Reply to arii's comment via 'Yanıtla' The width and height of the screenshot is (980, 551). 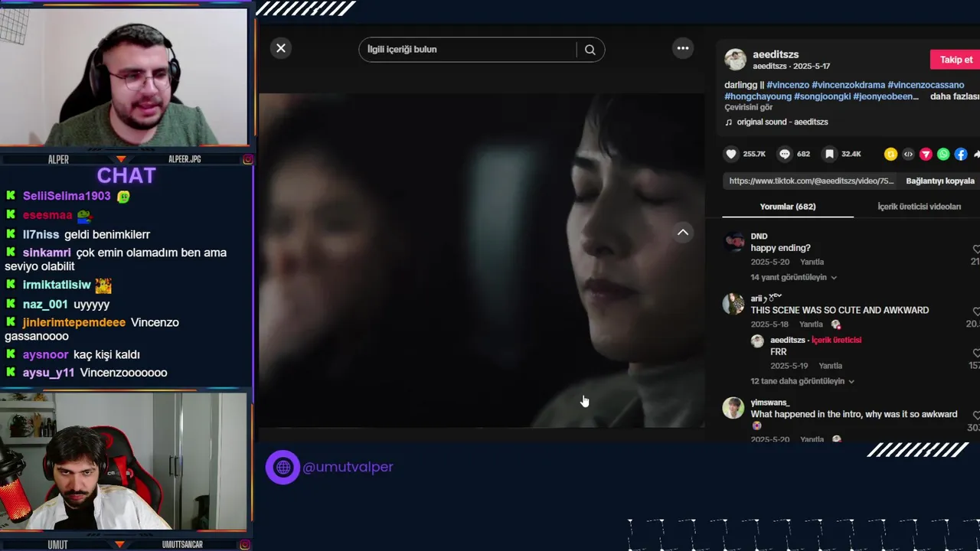tap(812, 324)
